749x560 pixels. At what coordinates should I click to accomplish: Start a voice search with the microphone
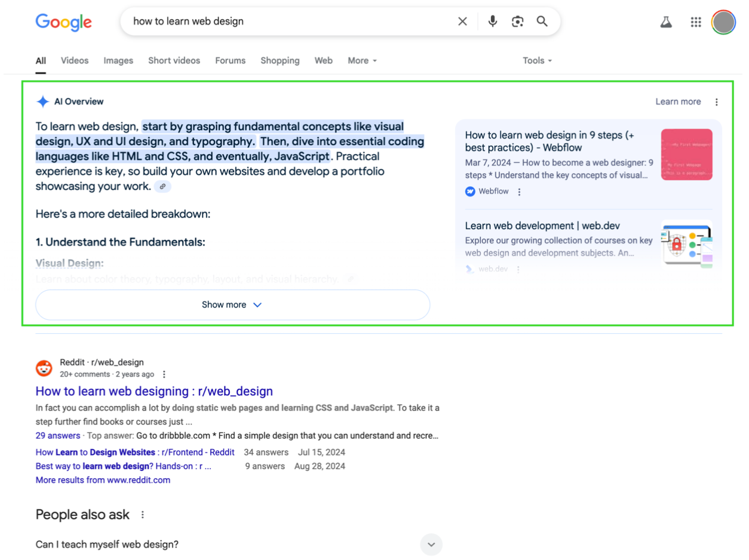pyautogui.click(x=492, y=21)
